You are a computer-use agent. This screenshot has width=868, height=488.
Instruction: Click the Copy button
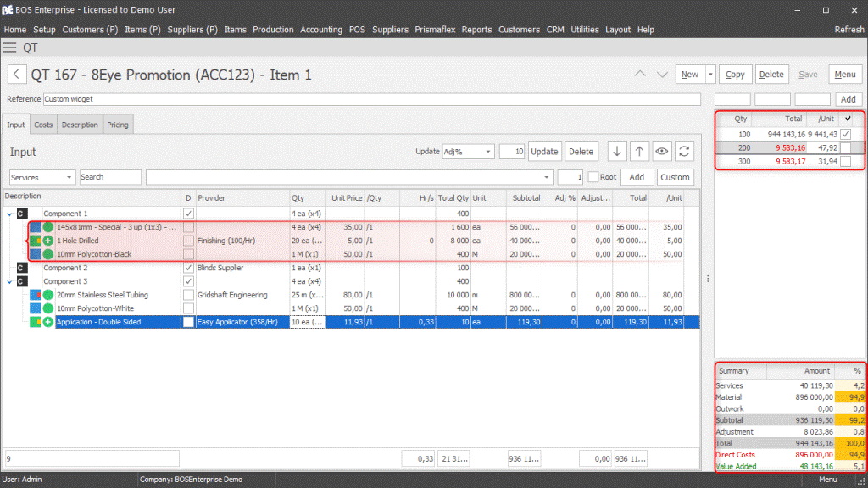click(x=735, y=75)
